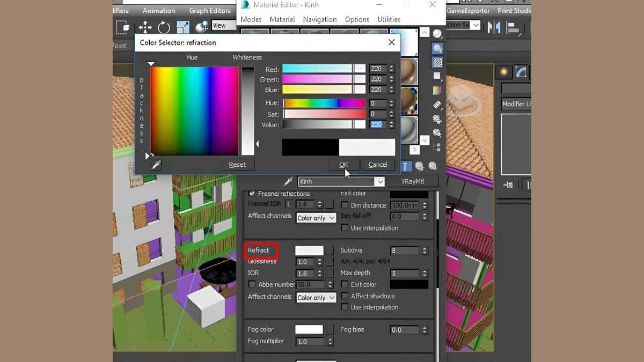Open the Modes menu in Material Editor
Viewport: 644px width, 362px height.
coord(250,19)
